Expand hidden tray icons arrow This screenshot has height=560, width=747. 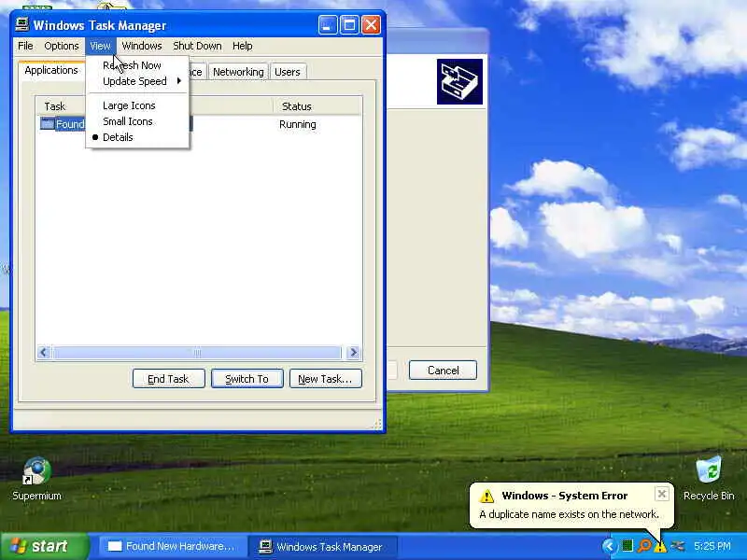click(609, 546)
